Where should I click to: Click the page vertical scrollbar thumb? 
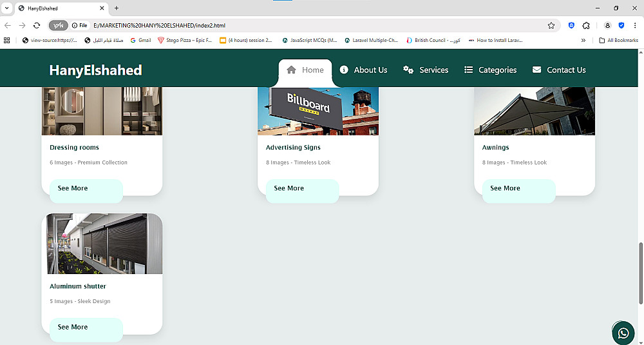(x=640, y=273)
